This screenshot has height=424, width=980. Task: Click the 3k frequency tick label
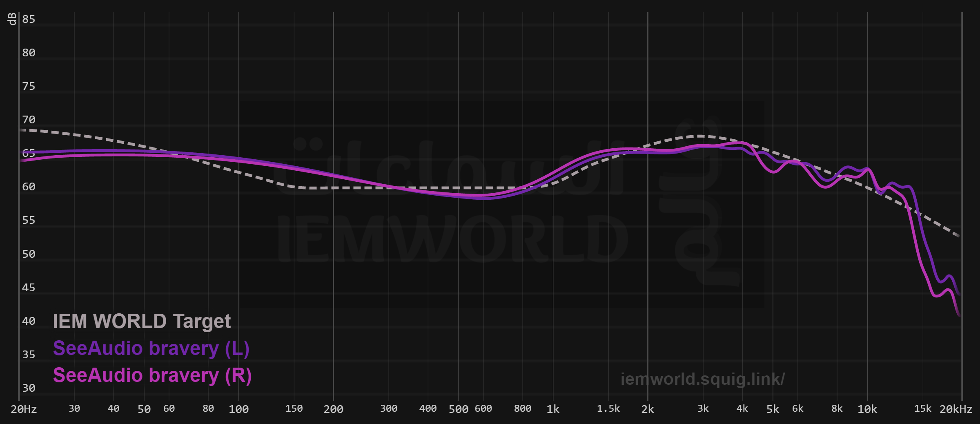pyautogui.click(x=703, y=408)
